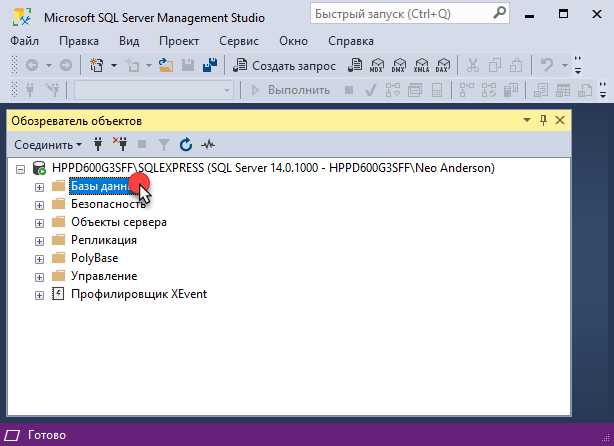The height and width of the screenshot is (446, 614).
Task: Click the quick launch magnifier icon
Action: coord(499,14)
